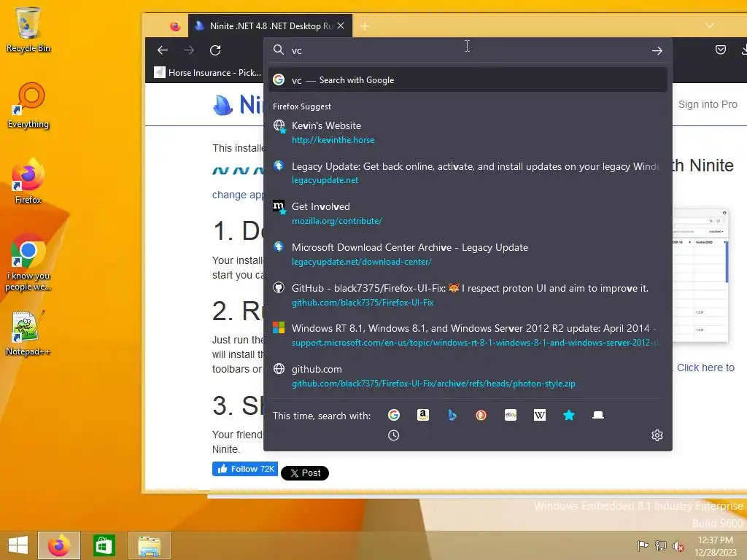Click the Go arrow in the address bar
This screenshot has width=747, height=560.
pos(657,50)
